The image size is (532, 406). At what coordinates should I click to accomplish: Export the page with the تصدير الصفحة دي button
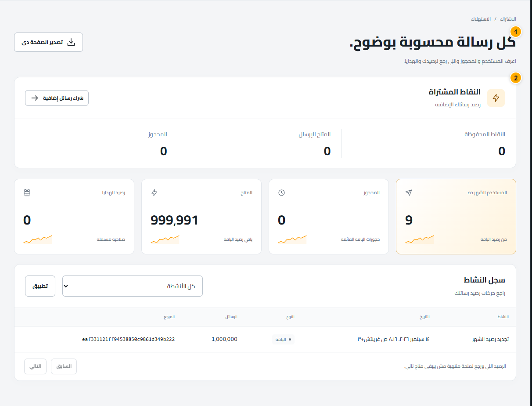tap(48, 42)
